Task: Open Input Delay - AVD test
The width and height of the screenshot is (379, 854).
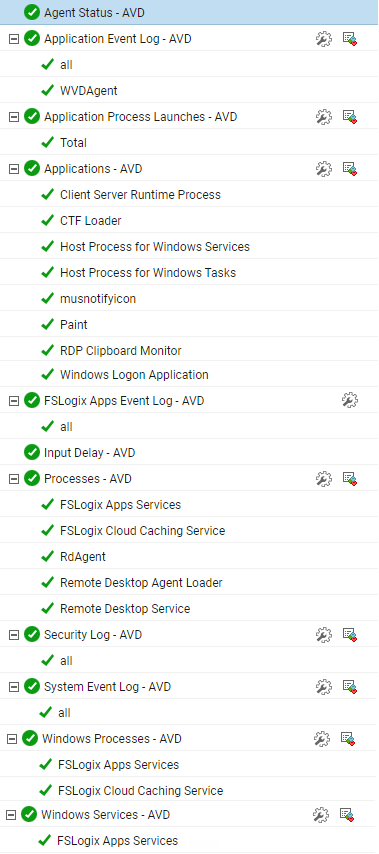Action: (89, 453)
